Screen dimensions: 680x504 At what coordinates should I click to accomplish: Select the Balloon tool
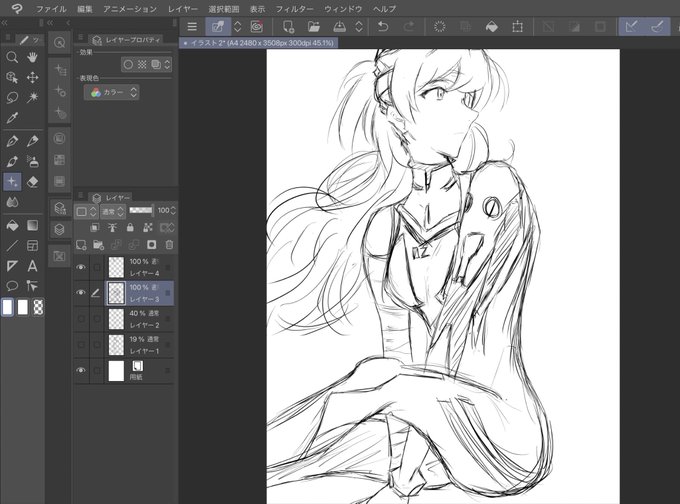[12, 286]
